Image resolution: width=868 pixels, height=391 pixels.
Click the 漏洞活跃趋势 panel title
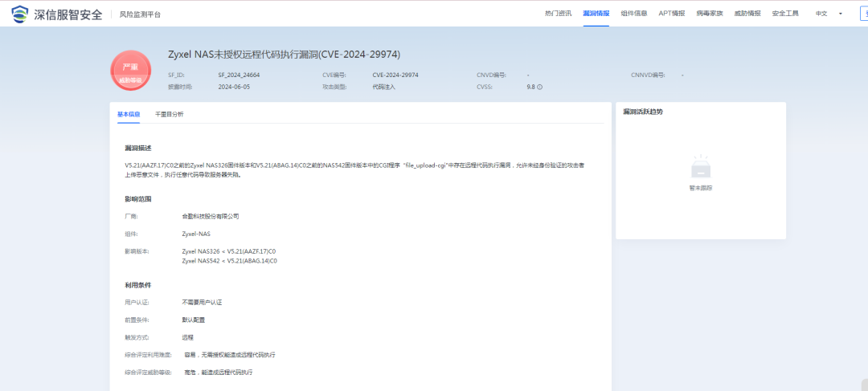[643, 112]
